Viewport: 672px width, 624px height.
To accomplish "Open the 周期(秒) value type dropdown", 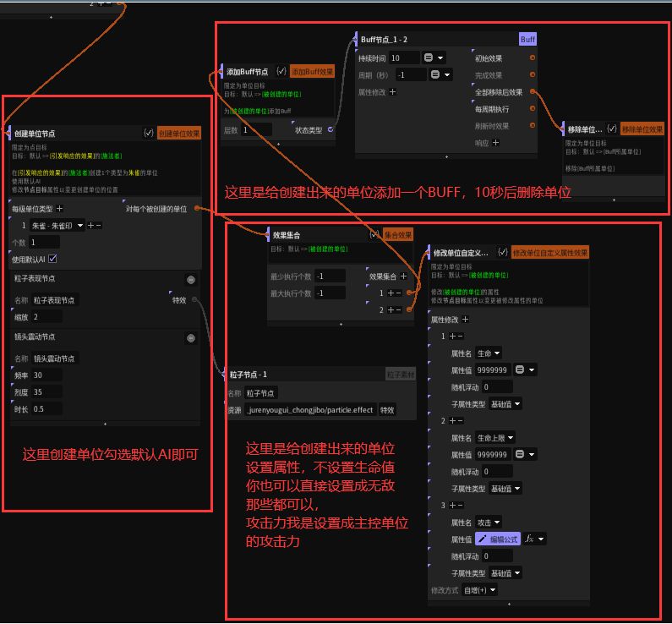I will click(440, 74).
